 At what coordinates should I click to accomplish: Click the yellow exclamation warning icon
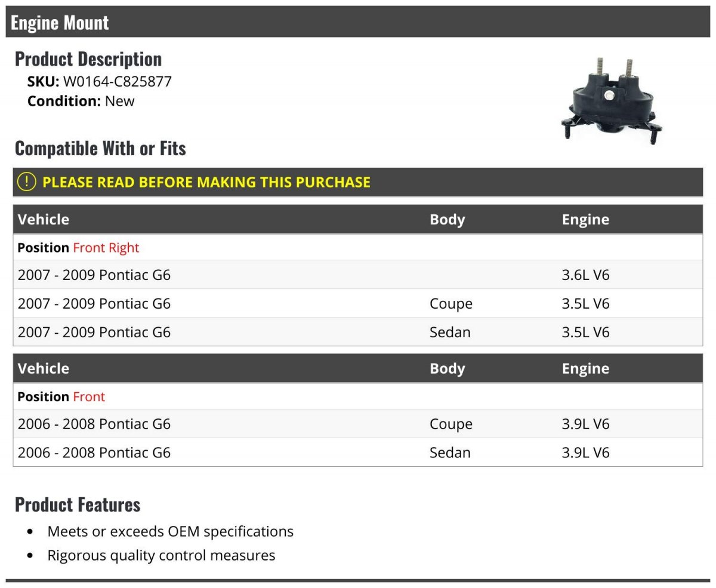point(26,181)
